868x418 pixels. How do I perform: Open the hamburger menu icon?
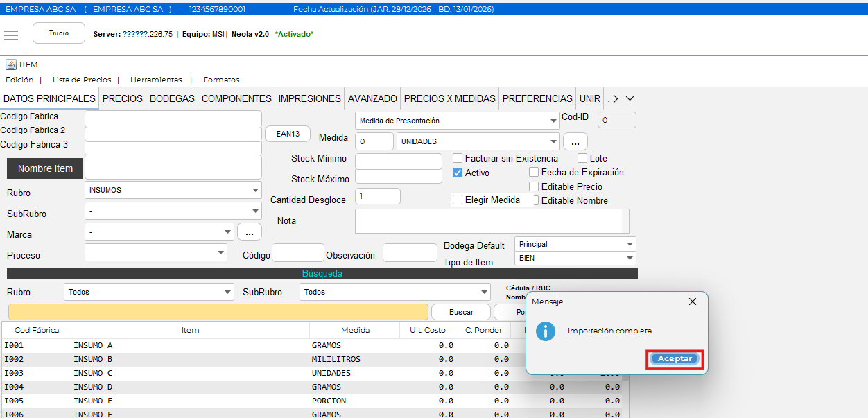[x=11, y=35]
